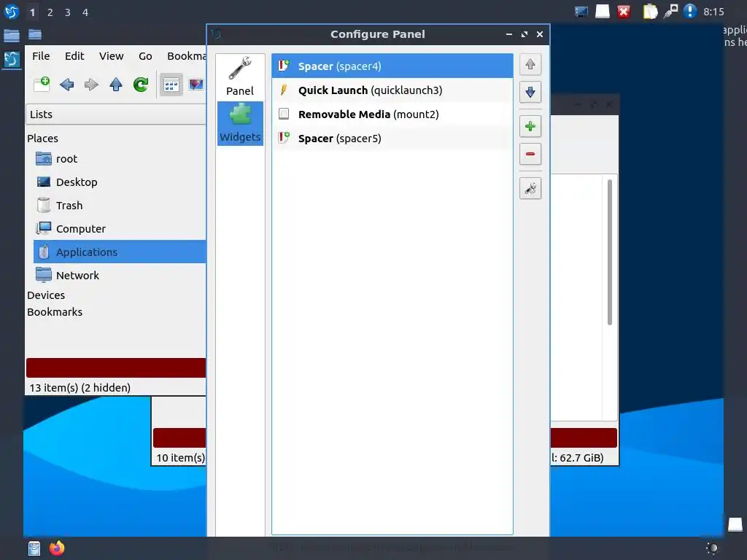This screenshot has height=560, width=747.
Task: Select root in Places
Action: point(119,158)
